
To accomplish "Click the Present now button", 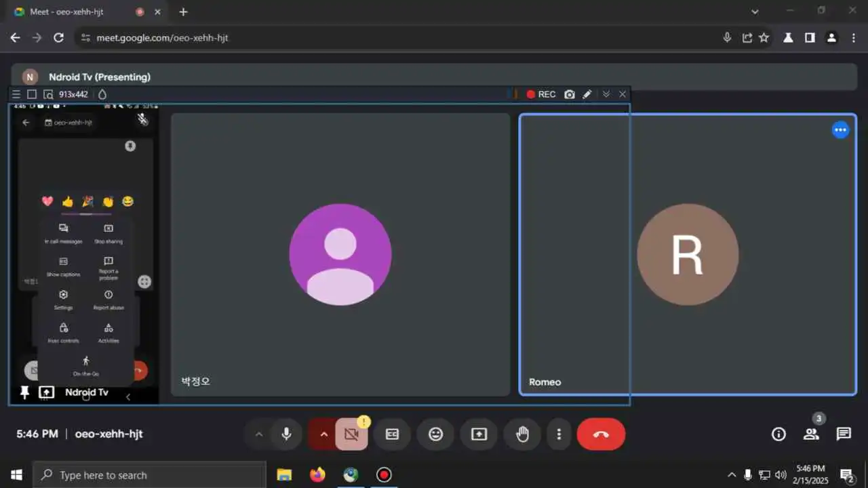I will click(x=479, y=434).
